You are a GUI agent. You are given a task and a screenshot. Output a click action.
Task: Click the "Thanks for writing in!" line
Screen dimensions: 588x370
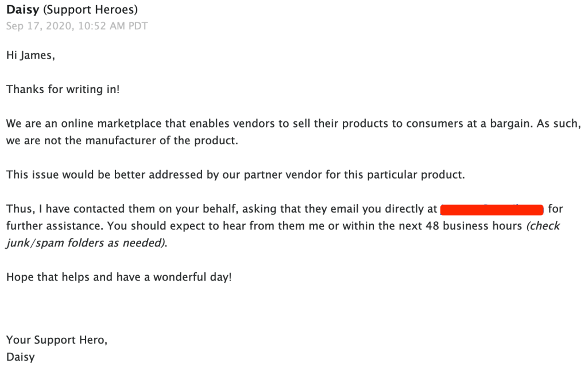coord(63,90)
